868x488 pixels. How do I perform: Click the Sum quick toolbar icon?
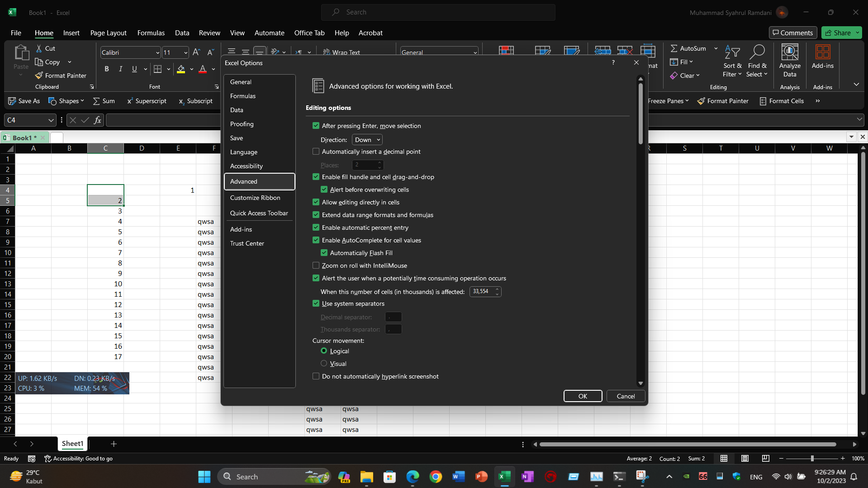tap(104, 101)
